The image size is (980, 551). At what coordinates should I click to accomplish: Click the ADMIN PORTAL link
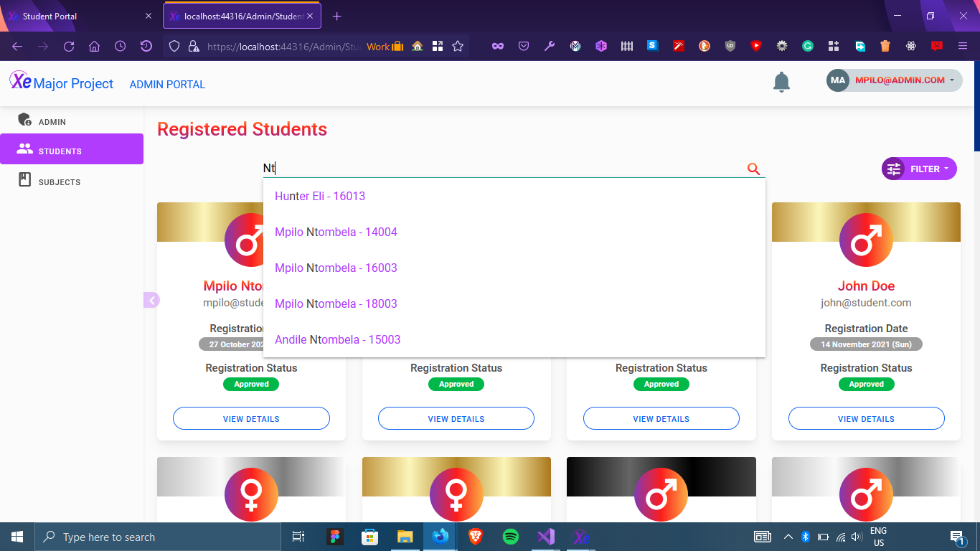click(167, 85)
